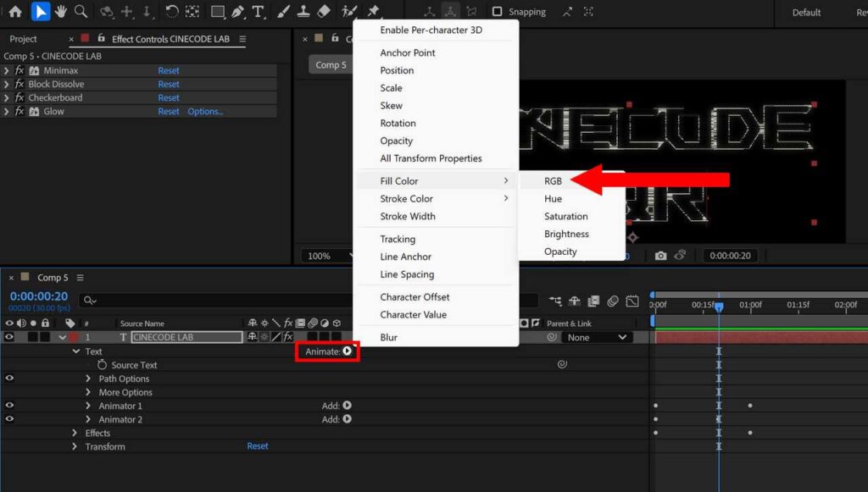The width and height of the screenshot is (868, 492).
Task: Select Enable Per-character 3D
Action: [x=431, y=30]
